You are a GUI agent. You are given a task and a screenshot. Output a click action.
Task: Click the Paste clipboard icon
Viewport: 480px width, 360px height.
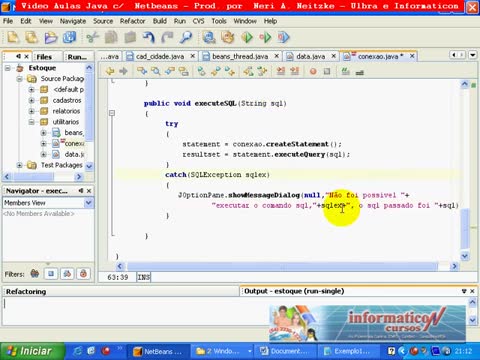130,37
